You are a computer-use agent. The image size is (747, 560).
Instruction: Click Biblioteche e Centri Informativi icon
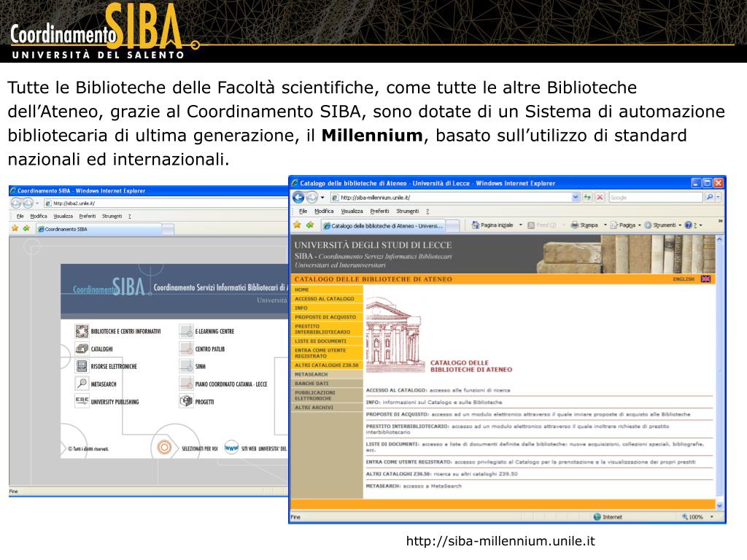click(x=82, y=331)
